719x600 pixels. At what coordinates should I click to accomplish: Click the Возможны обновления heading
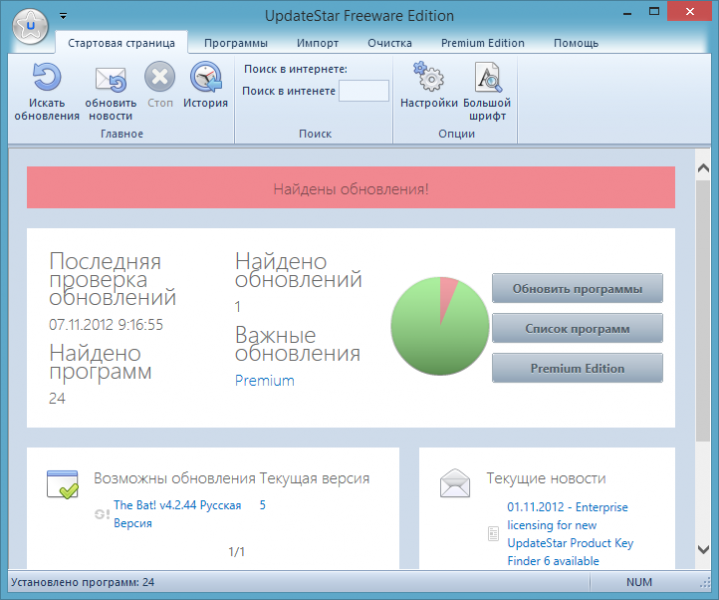175,478
